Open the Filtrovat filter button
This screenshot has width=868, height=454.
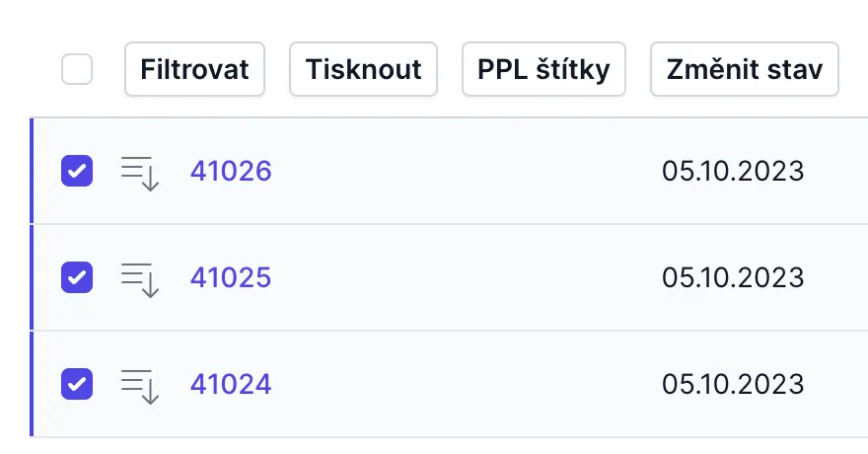click(x=194, y=69)
